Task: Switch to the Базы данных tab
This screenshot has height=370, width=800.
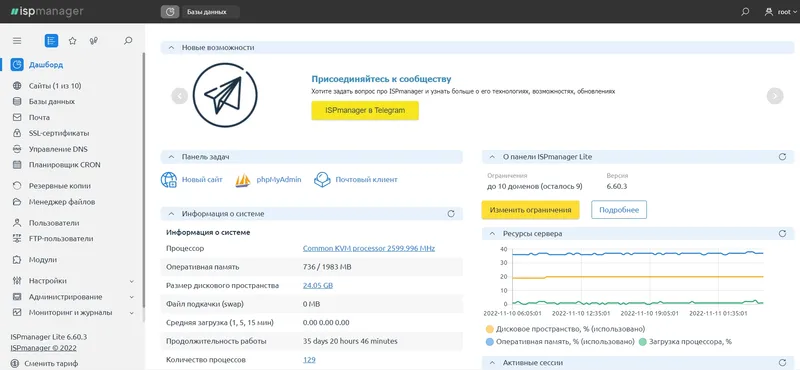Action: 210,12
